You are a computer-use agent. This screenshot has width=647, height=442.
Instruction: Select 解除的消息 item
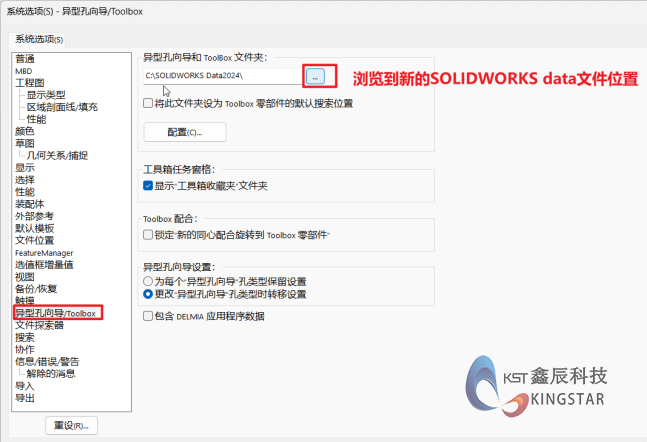point(51,374)
